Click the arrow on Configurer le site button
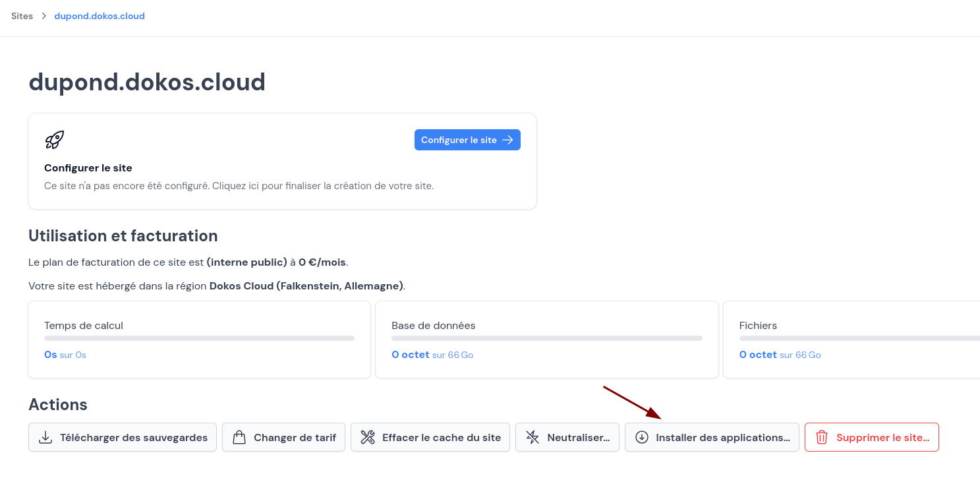The width and height of the screenshot is (980, 480). click(507, 140)
